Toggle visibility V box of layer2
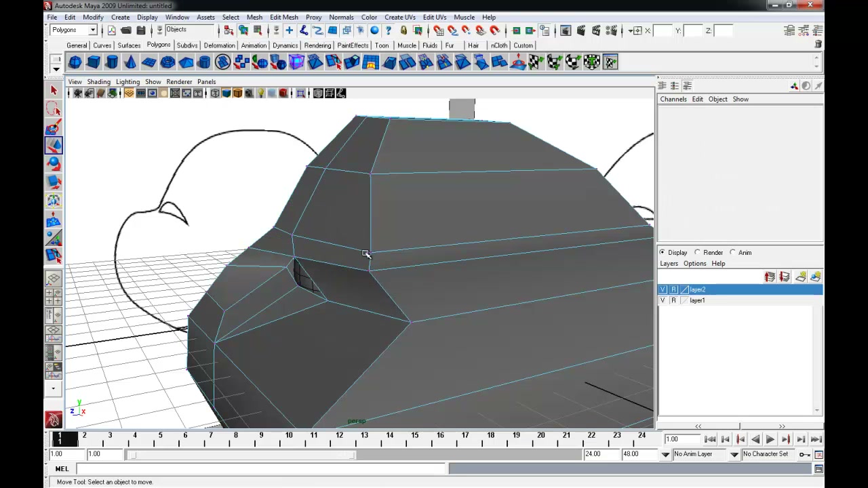 [x=663, y=289]
